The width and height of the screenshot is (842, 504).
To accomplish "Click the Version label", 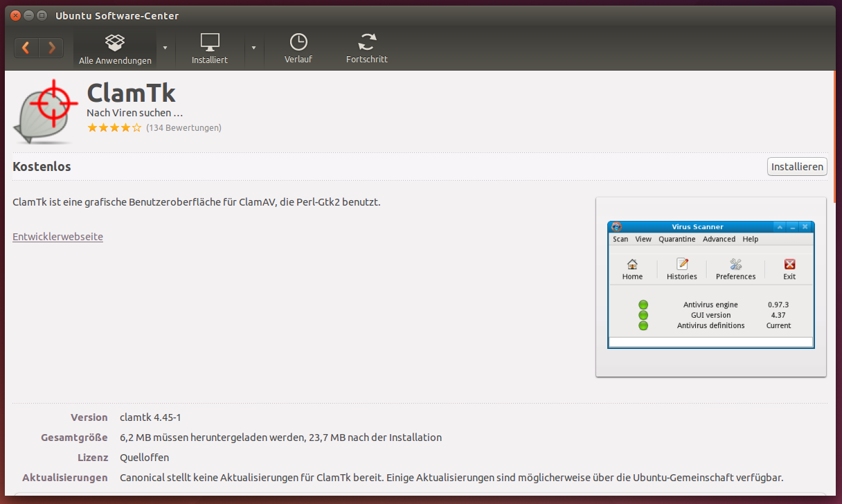I will pos(89,417).
